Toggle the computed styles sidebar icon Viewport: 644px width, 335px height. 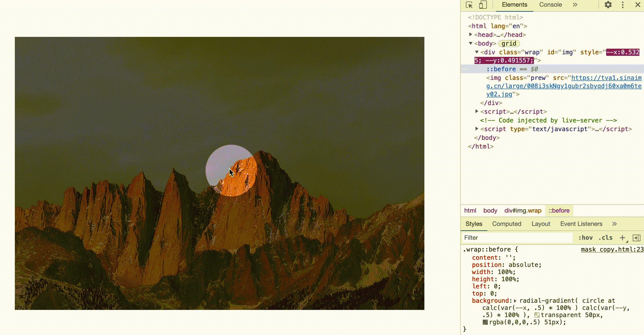pos(637,238)
